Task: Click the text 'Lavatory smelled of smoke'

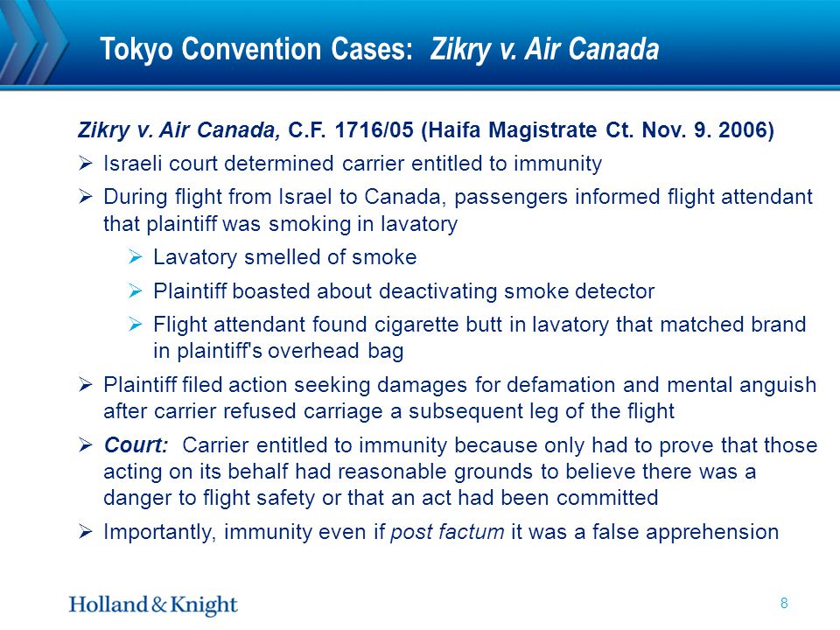Action: point(285,257)
